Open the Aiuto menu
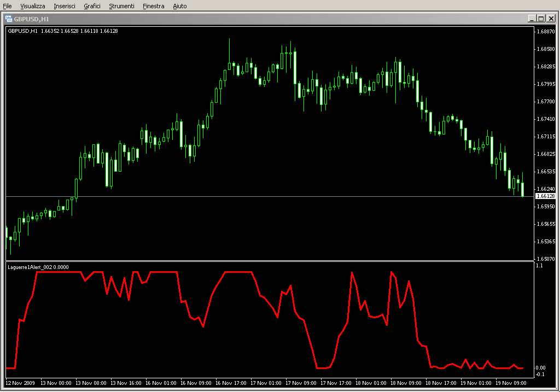Screen dimensions: 560x392 click(x=179, y=6)
